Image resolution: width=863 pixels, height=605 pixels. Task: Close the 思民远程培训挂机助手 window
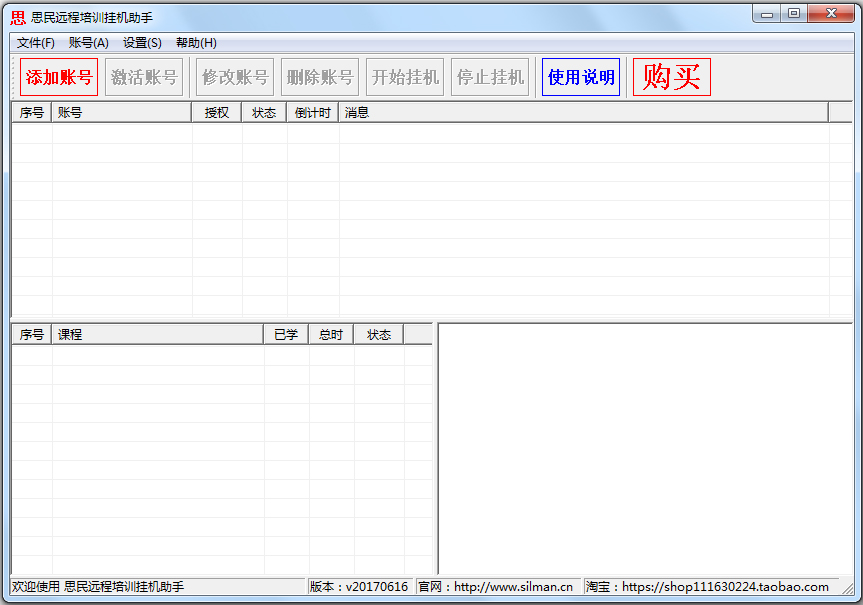pyautogui.click(x=832, y=14)
